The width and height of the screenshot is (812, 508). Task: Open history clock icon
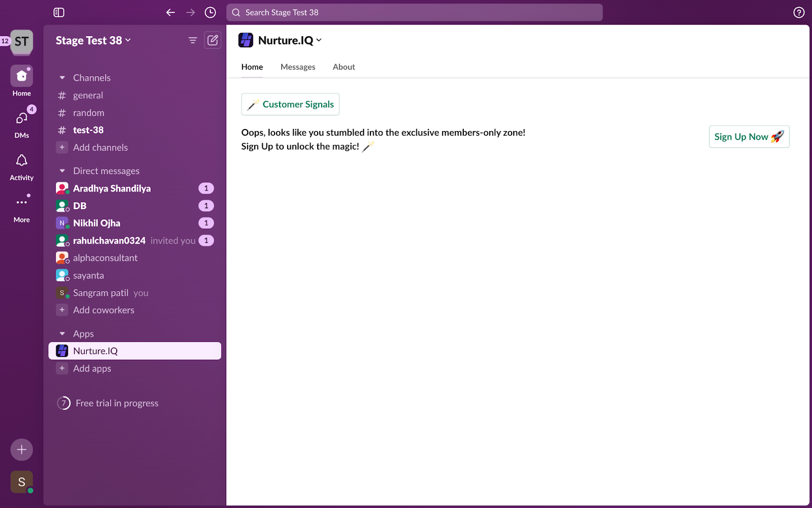pyautogui.click(x=210, y=12)
